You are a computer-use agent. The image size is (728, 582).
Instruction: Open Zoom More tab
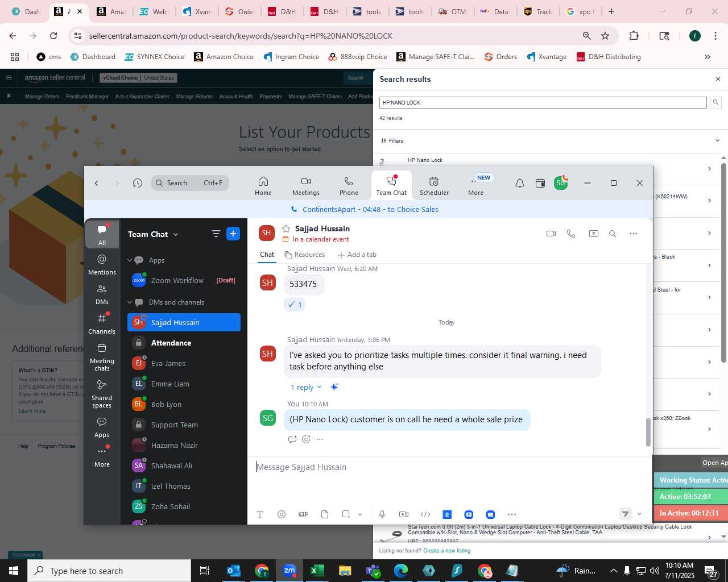[x=476, y=185]
